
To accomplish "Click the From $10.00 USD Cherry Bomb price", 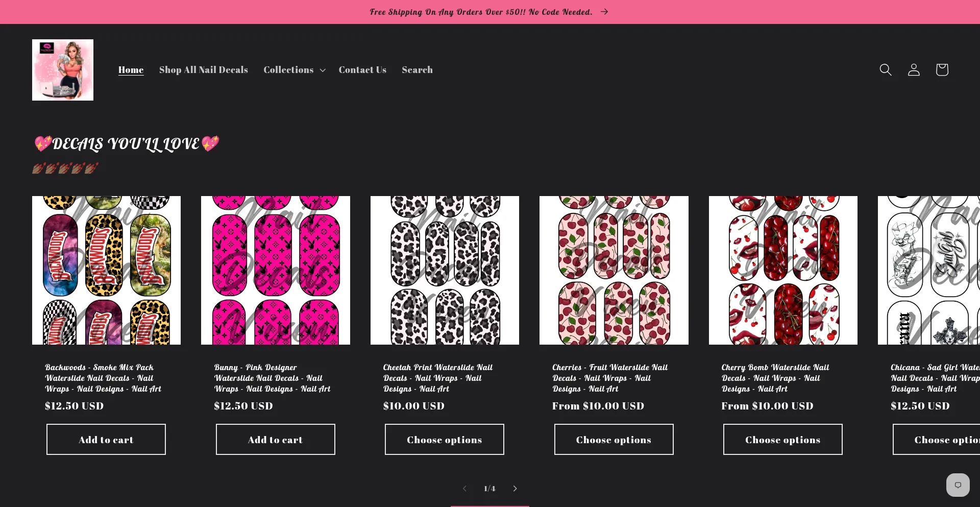I will coord(767,406).
